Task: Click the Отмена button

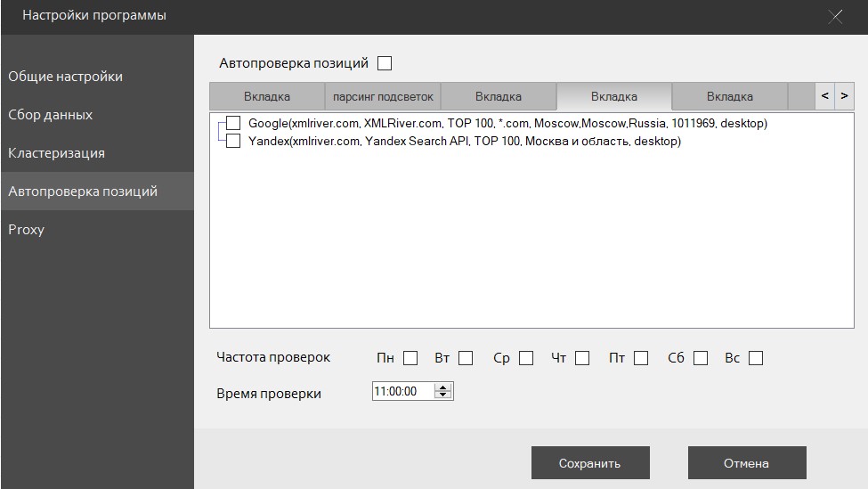Action: 747,463
